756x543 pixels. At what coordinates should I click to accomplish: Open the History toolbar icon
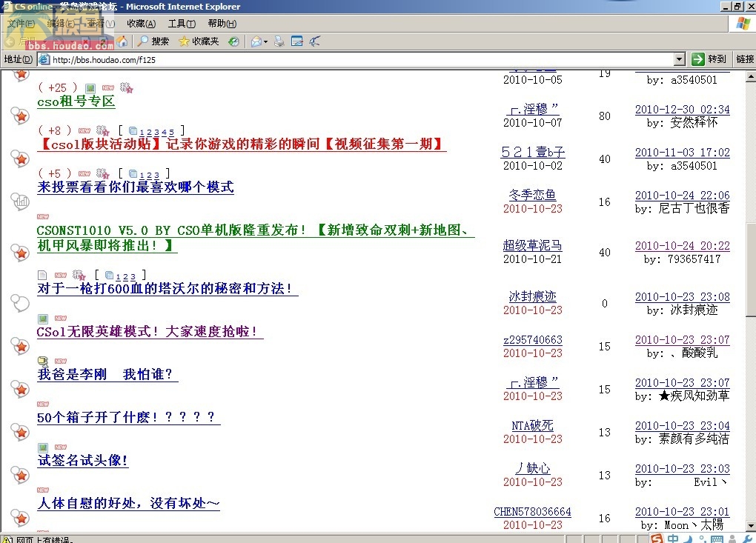[x=233, y=41]
